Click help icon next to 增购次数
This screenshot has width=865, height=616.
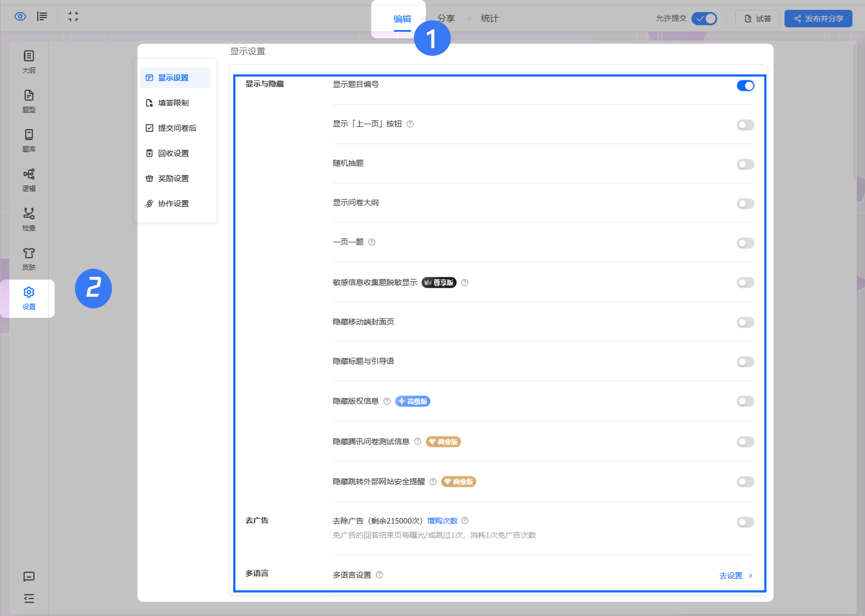(x=465, y=521)
